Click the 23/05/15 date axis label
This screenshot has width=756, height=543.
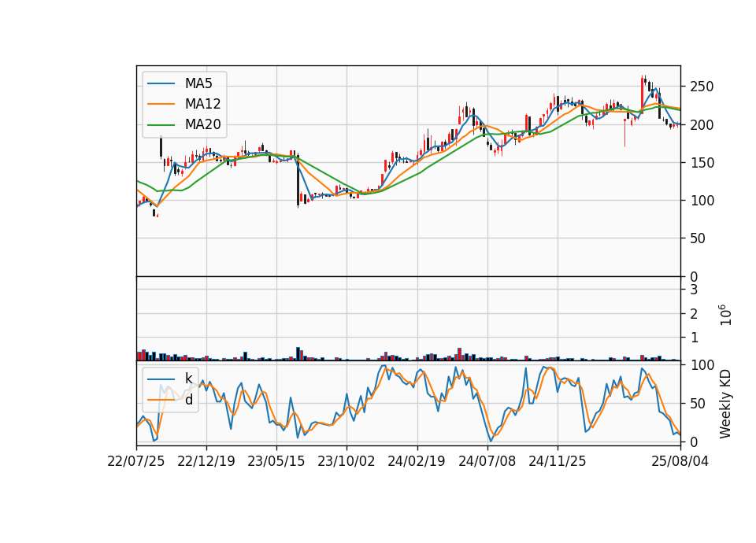click(276, 461)
